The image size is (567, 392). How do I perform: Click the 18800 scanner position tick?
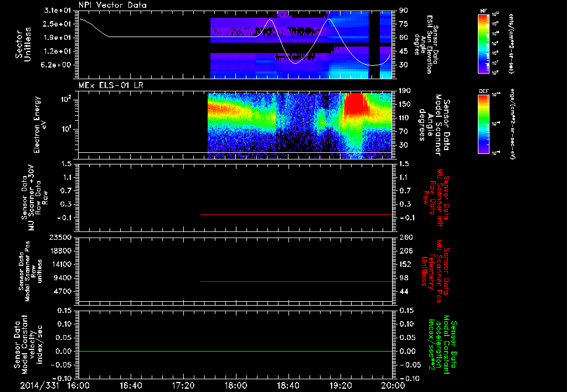tap(60, 251)
